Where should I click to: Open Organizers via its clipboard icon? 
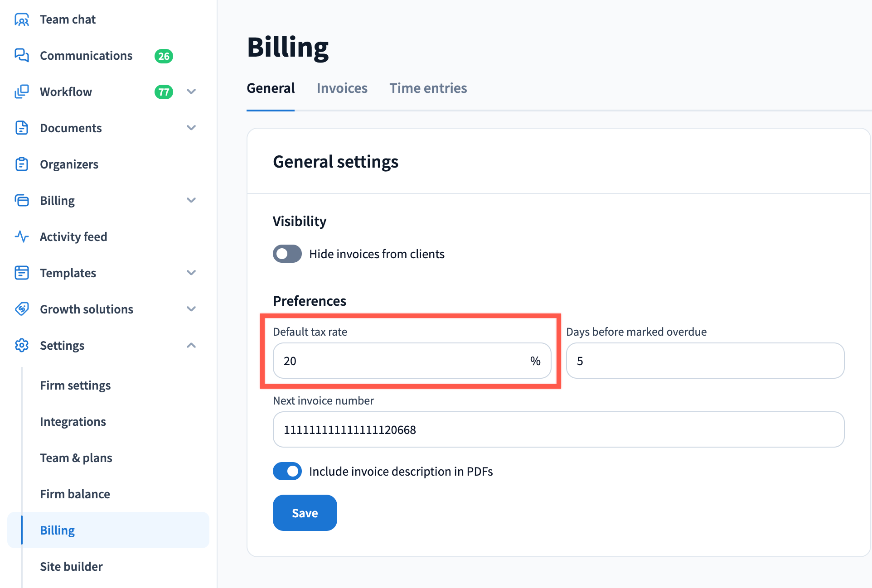click(x=21, y=164)
